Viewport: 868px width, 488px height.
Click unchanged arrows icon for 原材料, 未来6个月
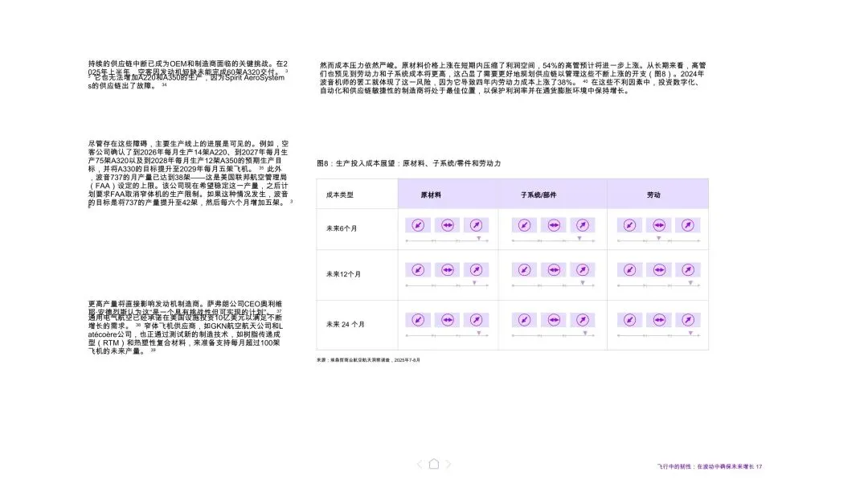tap(448, 225)
